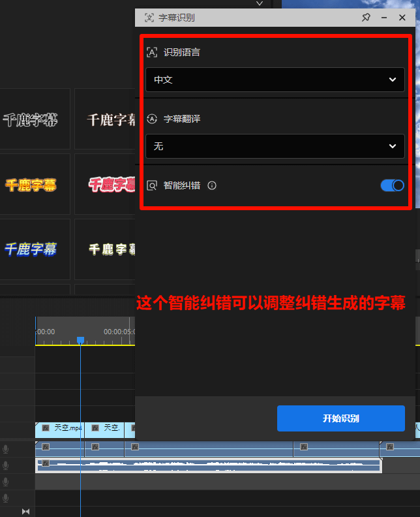Pin the 字幕识别 dialog window

[366, 18]
